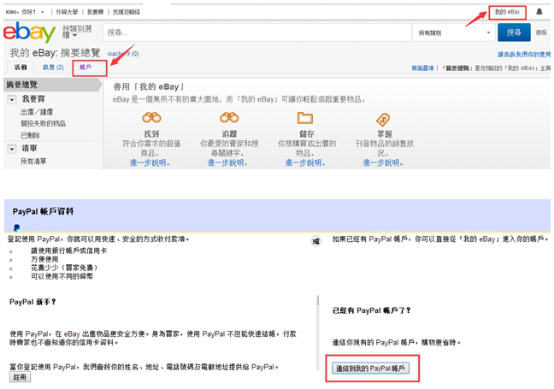This screenshot has height=389, width=554.
Task: Click the 已經有 PayPal 帳戶了？ heading
Action: tap(371, 310)
